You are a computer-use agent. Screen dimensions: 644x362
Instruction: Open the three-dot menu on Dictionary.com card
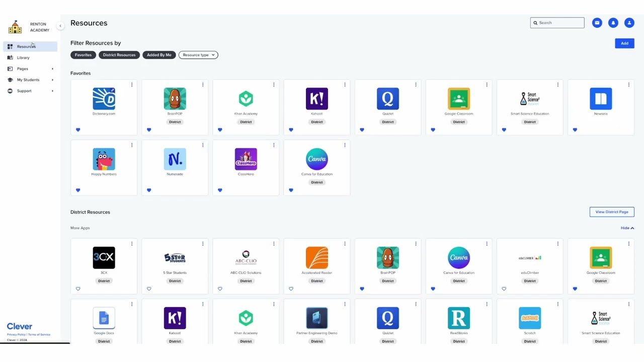(x=132, y=84)
